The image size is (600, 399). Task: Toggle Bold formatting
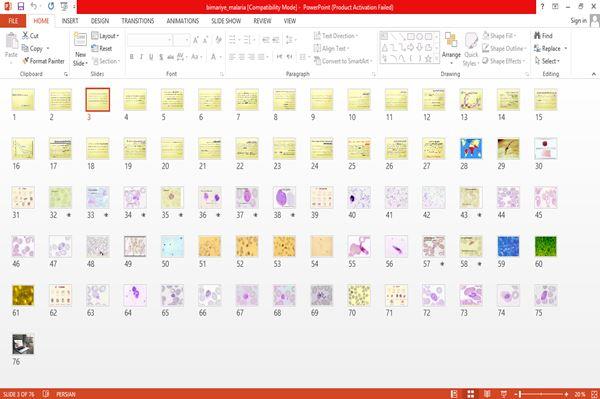[x=132, y=57]
